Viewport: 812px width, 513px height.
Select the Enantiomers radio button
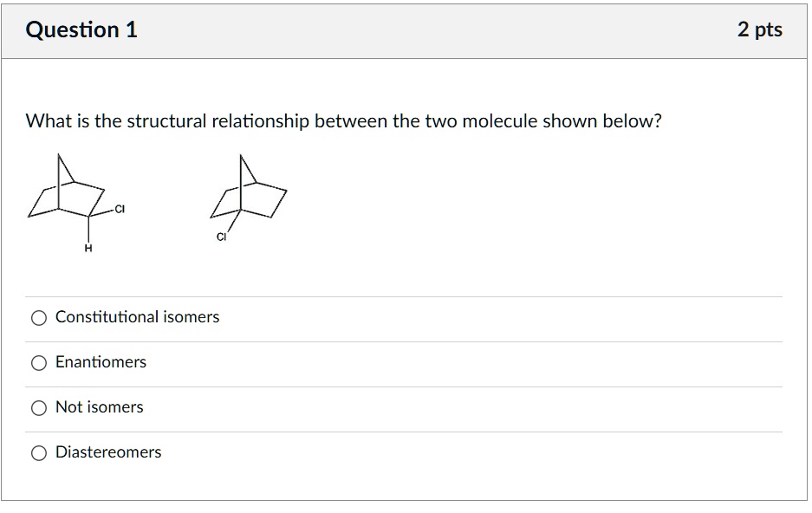tap(38, 362)
